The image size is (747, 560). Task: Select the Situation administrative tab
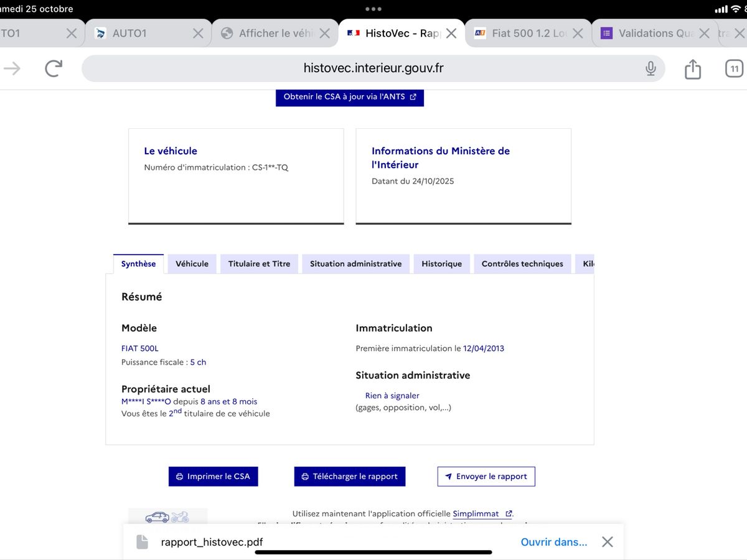coord(355,264)
